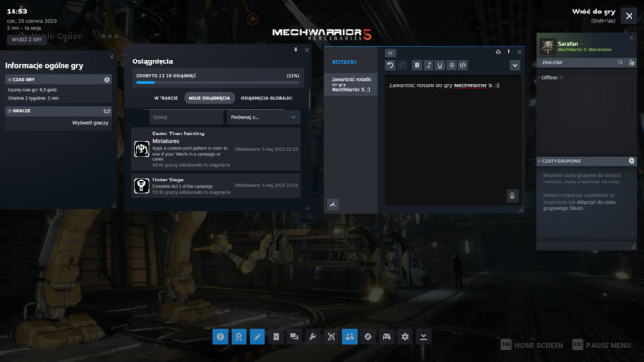Create a new note with pencil-plus icon
The width and height of the screenshot is (644, 362).
333,204
